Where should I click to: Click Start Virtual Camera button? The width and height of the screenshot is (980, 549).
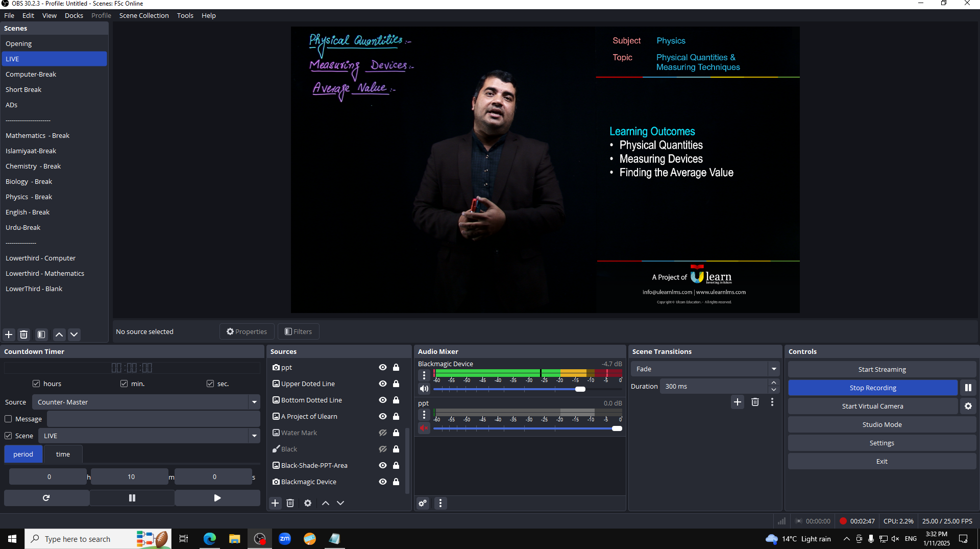tap(873, 406)
